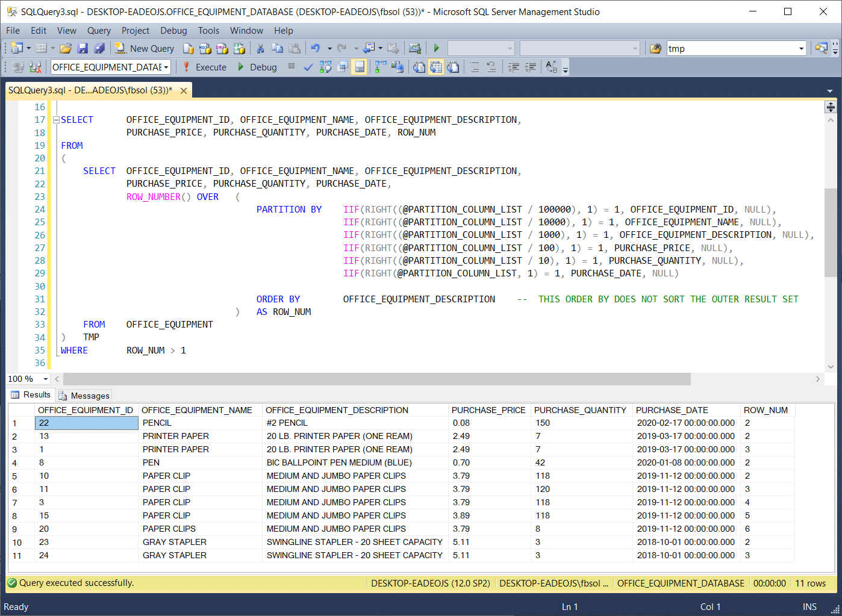Click the Open File folder icon

(66, 48)
